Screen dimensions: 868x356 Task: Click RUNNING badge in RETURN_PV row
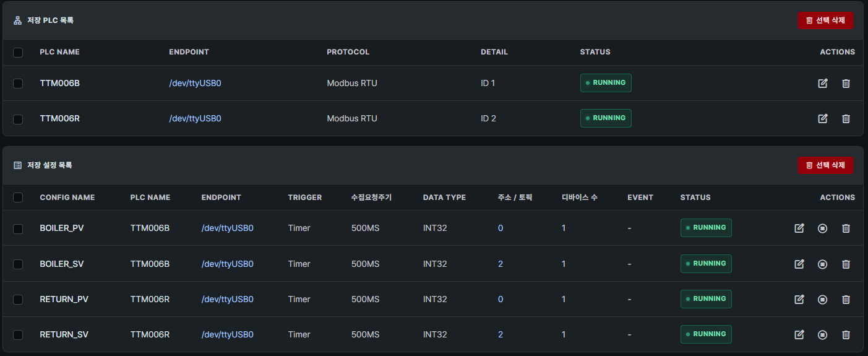[706, 299]
